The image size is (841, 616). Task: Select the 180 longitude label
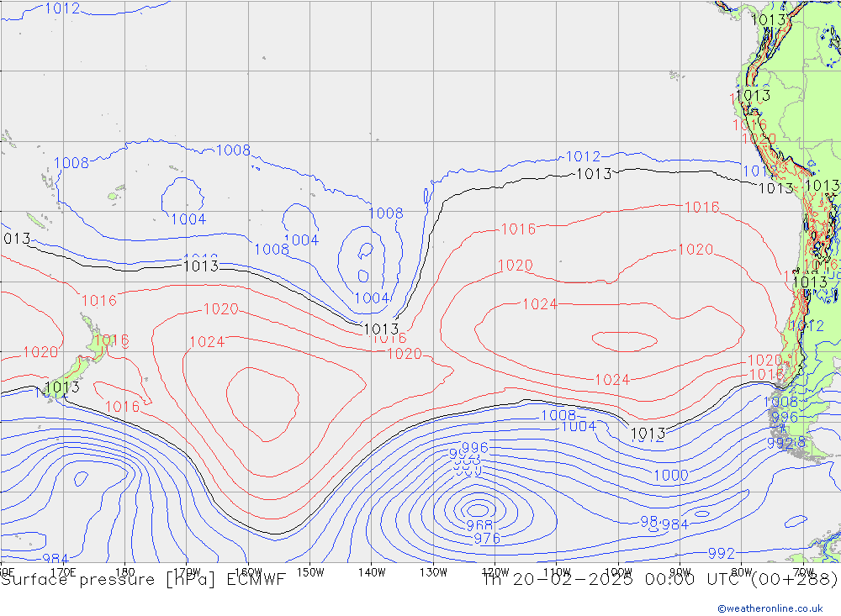[x=125, y=572]
